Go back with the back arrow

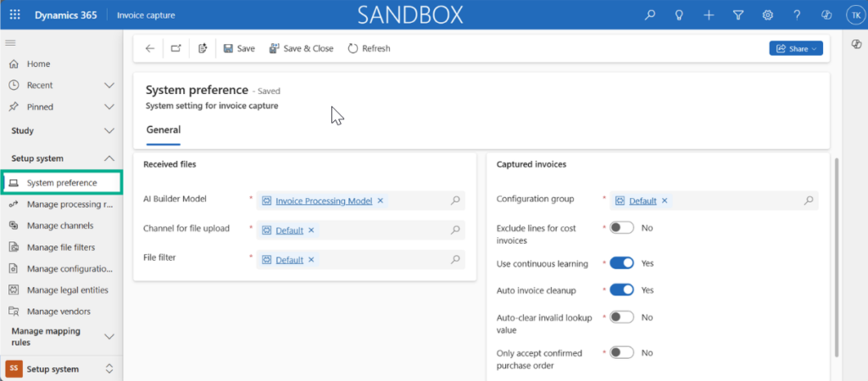click(x=149, y=48)
